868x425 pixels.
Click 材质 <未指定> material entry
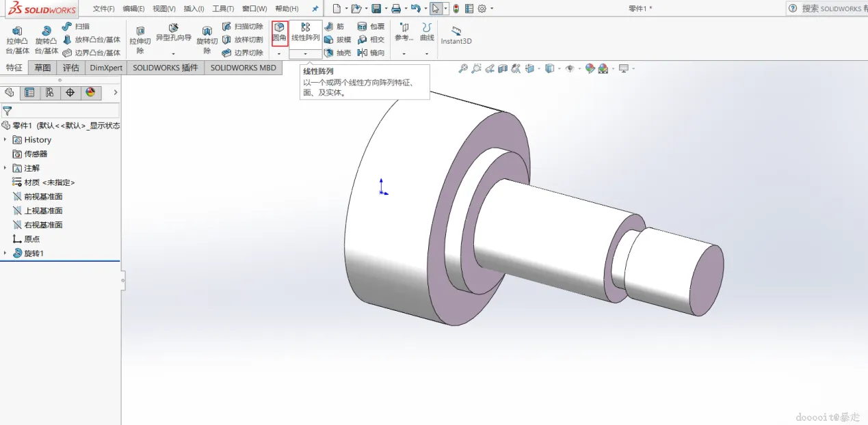(x=49, y=182)
